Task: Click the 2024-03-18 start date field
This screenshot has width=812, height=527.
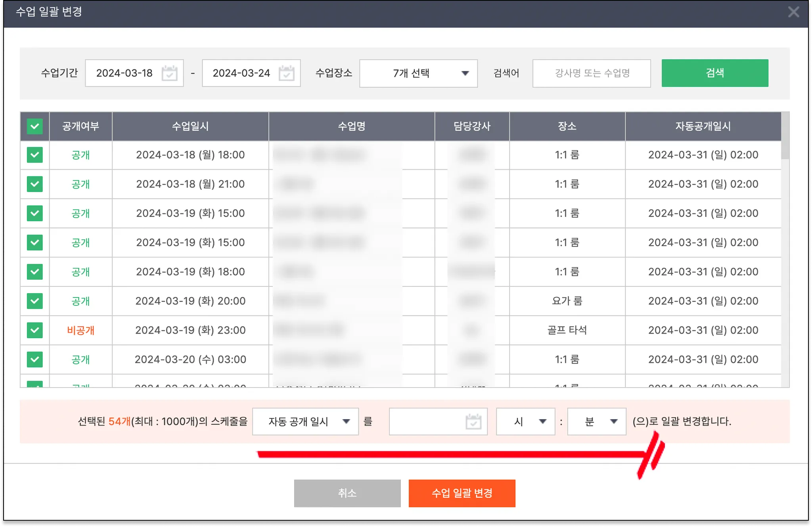Action: point(124,73)
